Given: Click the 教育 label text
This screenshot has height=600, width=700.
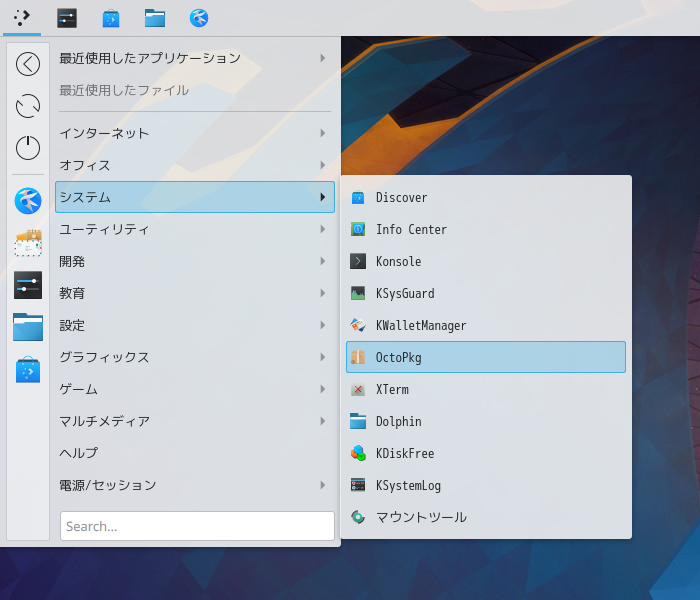Looking at the screenshot, I should tap(72, 293).
